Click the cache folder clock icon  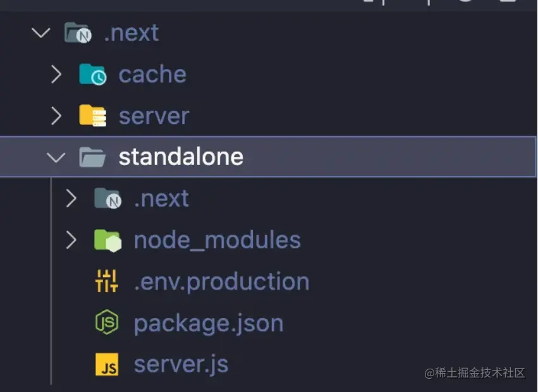tap(93, 75)
